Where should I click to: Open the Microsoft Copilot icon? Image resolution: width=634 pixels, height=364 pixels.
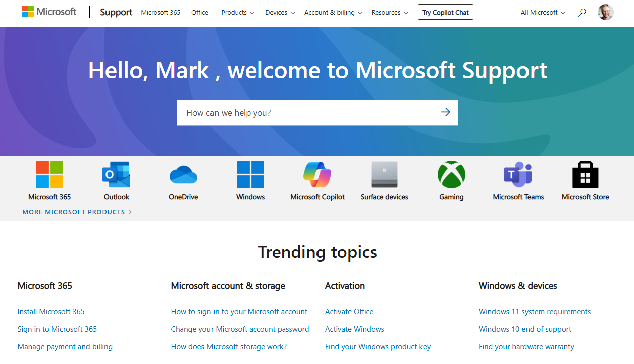pyautogui.click(x=318, y=175)
